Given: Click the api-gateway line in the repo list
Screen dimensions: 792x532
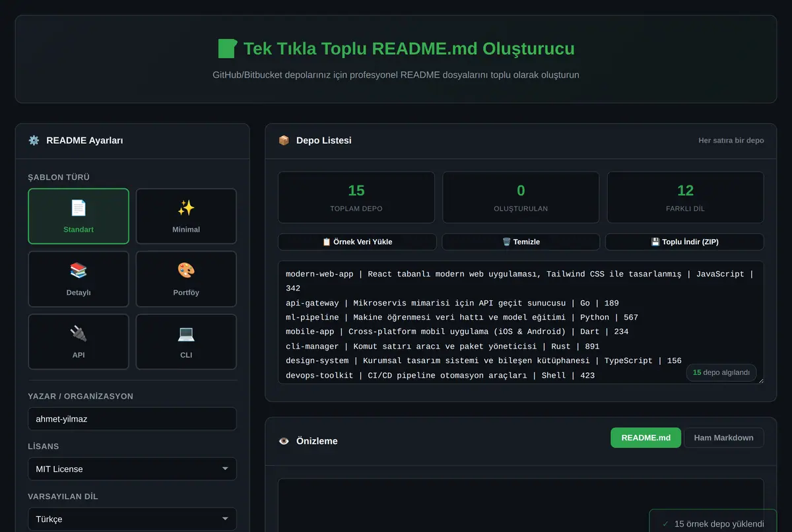Looking at the screenshot, I should (x=452, y=303).
